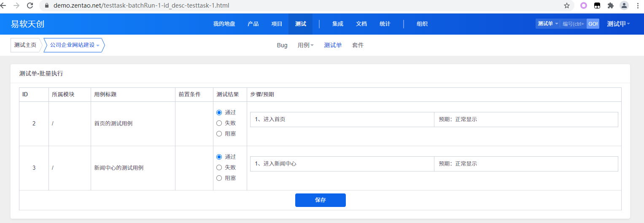Click the browser address bar URL

(141, 5)
